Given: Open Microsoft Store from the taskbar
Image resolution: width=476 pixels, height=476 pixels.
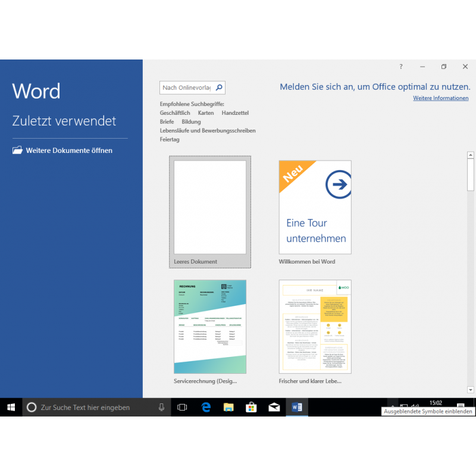Looking at the screenshot, I should [x=251, y=408].
